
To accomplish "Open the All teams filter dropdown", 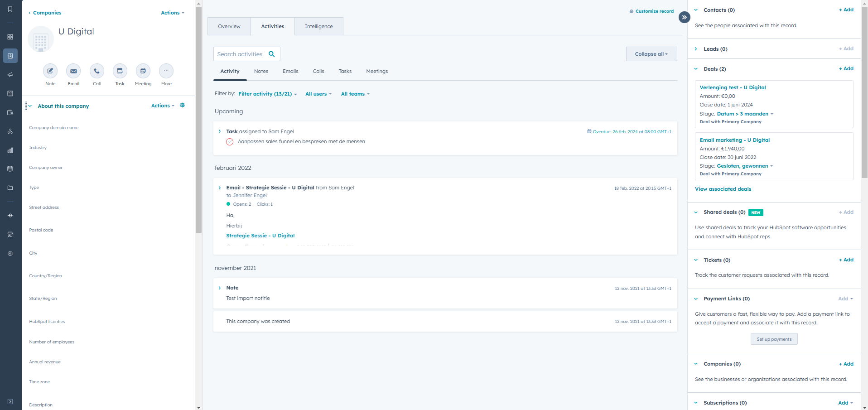I will (x=355, y=94).
